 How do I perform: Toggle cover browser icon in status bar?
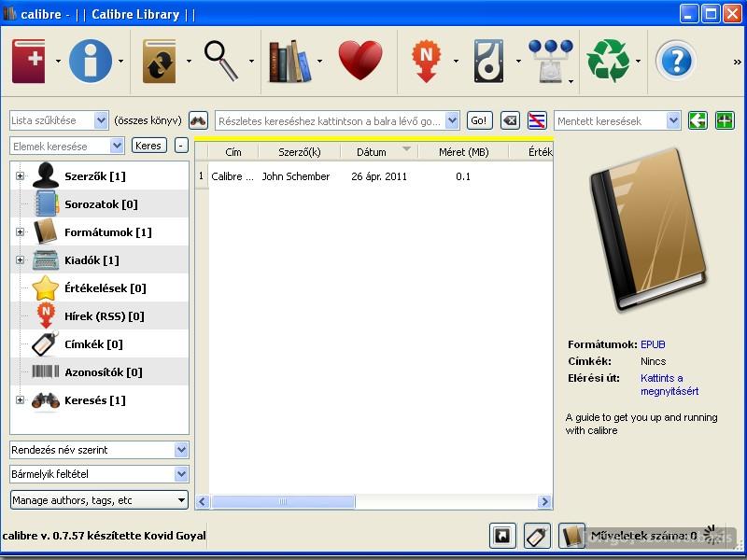(x=502, y=536)
